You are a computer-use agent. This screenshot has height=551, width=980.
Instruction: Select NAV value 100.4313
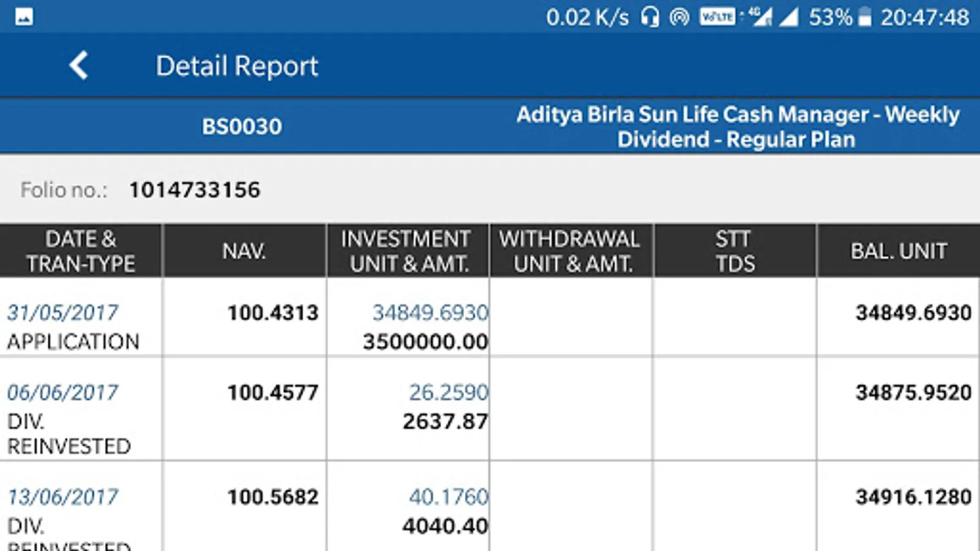(273, 313)
